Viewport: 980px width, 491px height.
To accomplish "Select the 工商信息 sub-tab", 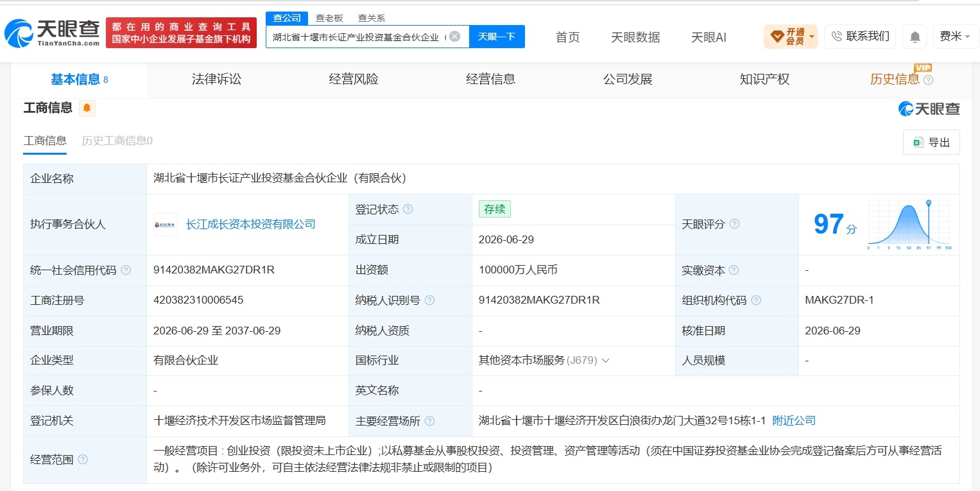I will coord(45,141).
